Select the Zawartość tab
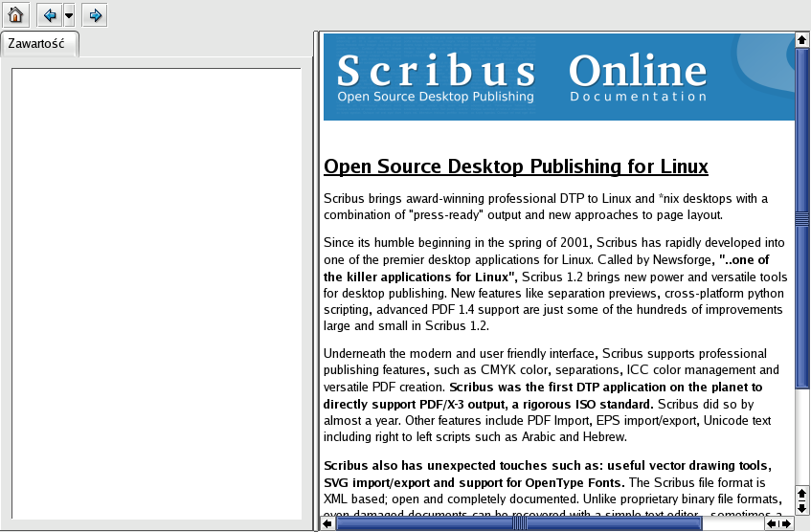 [x=39, y=45]
